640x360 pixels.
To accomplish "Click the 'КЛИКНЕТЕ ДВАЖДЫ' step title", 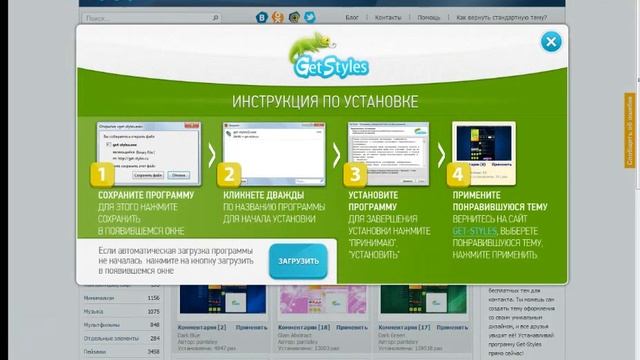I will 264,195.
